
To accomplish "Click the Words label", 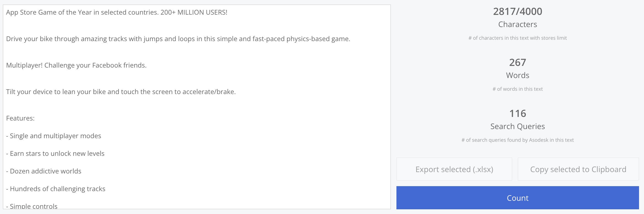I will (x=517, y=75).
